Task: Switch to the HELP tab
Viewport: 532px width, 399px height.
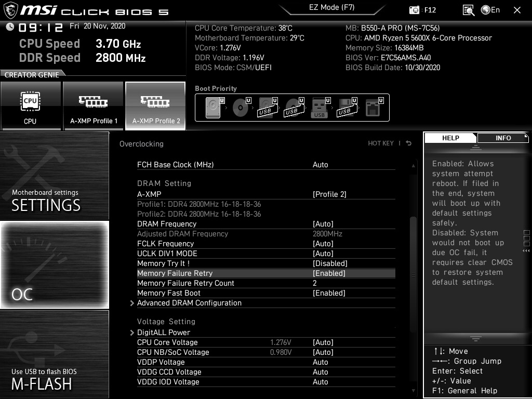Action: pos(450,138)
